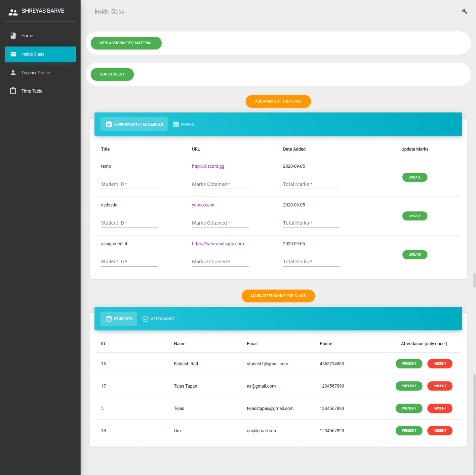Go to Time Table page
This screenshot has height=475, width=476.
pyautogui.click(x=40, y=91)
